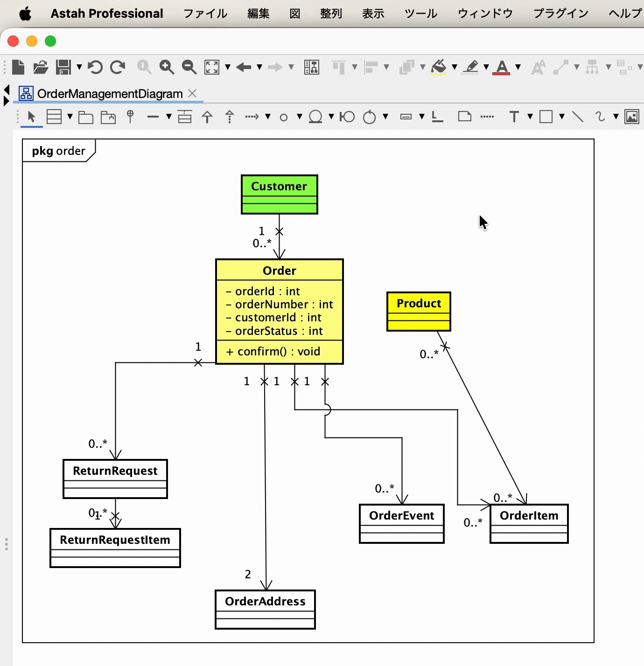Click the fill color paint bucket swatch
Screen dimensions: 644x666
438,67
